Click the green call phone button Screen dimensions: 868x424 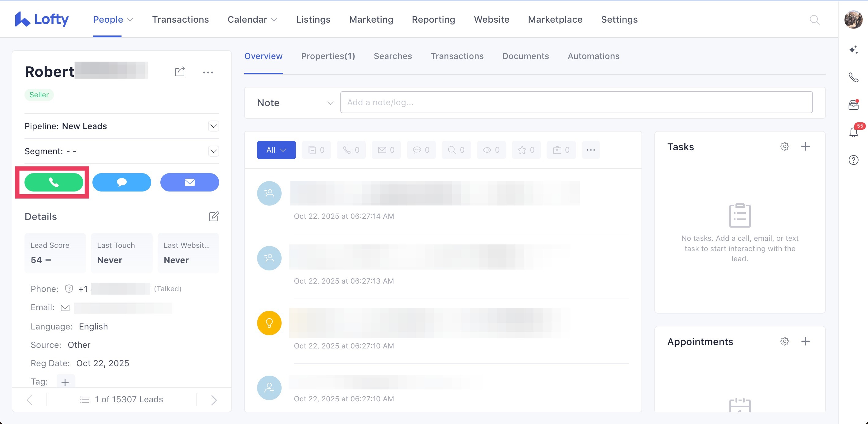[54, 182]
